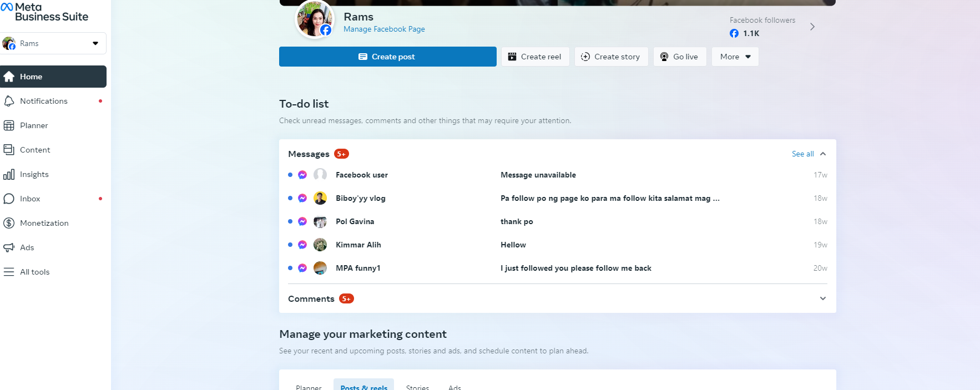Click the Notifications bell icon
The height and width of the screenshot is (390, 980).
9,101
